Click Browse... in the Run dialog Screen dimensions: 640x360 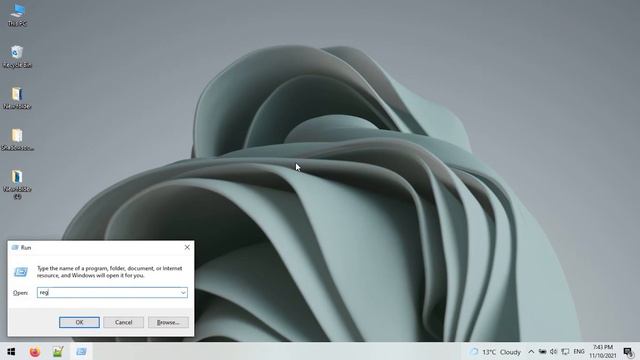(168, 322)
